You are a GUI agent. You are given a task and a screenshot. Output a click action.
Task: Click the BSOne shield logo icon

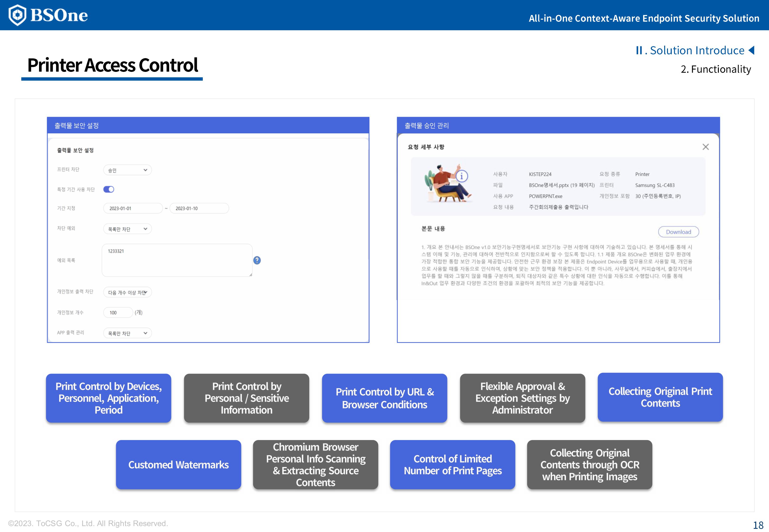point(17,15)
